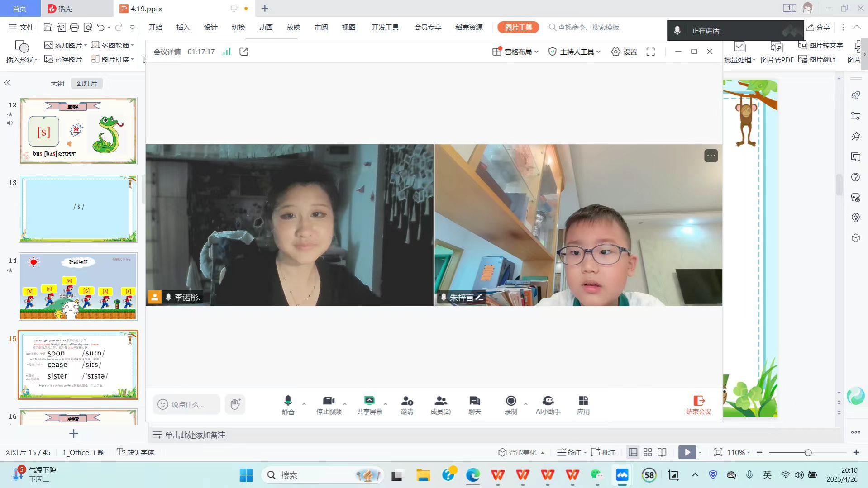Open the Invite participants icon
Image resolution: width=868 pixels, height=488 pixels.
coord(406,404)
